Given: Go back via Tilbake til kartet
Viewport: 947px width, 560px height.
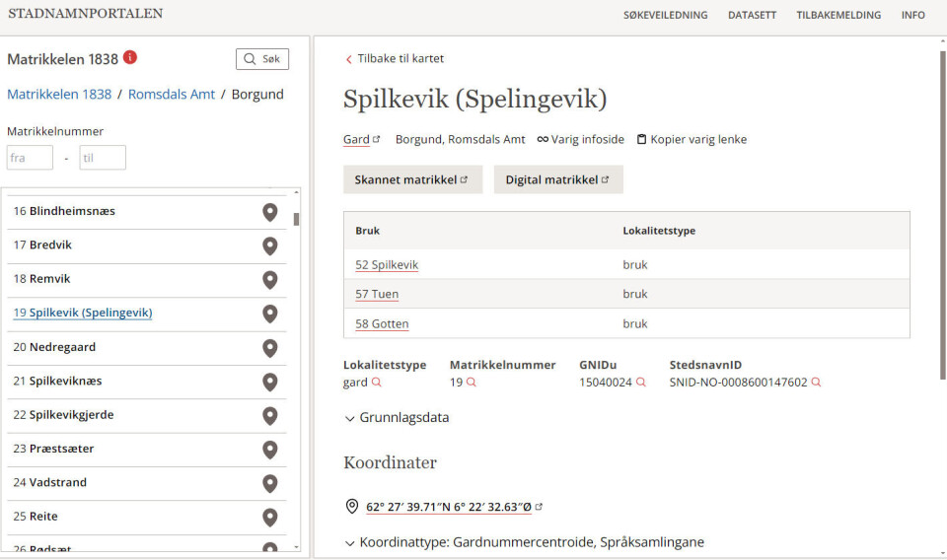Looking at the screenshot, I should (x=395, y=59).
